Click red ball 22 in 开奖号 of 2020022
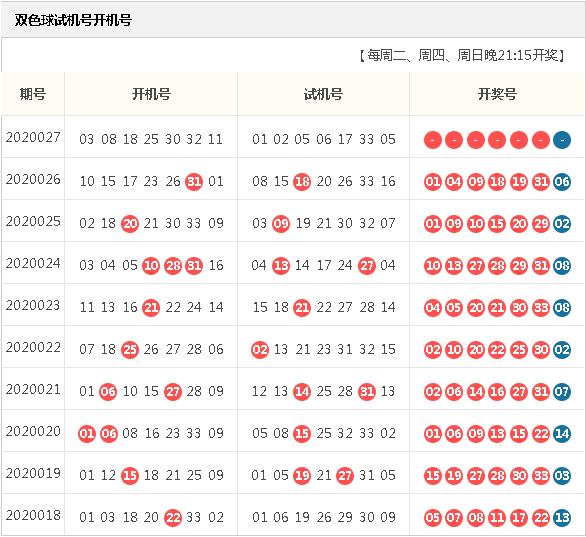The image size is (586, 537). [497, 350]
